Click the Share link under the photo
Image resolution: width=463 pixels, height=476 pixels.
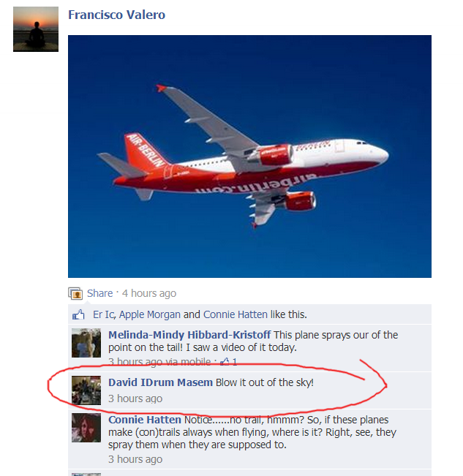tap(99, 293)
